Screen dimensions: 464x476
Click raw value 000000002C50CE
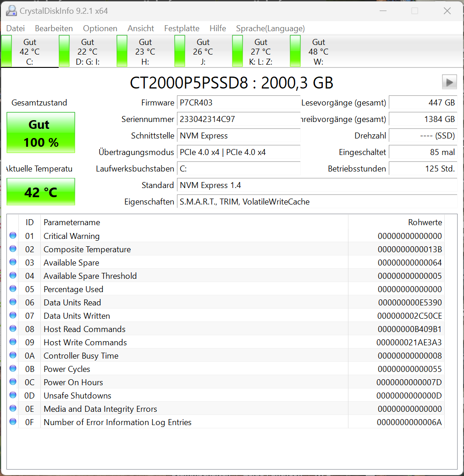click(x=410, y=315)
